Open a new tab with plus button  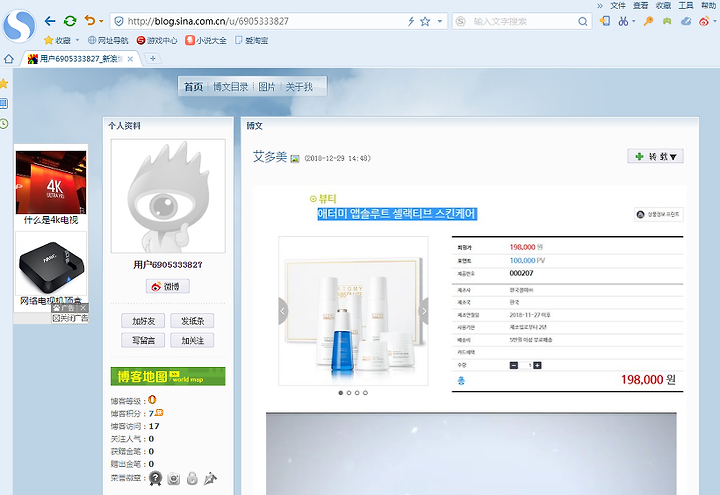pyautogui.click(x=152, y=58)
